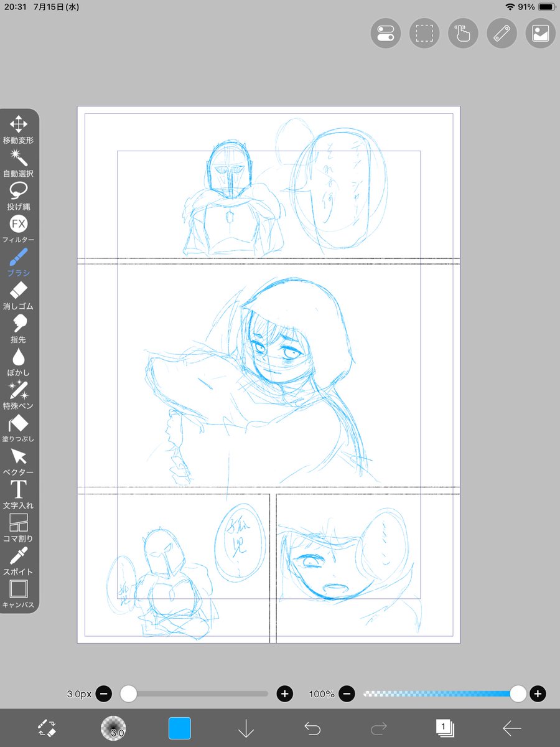Screen dimensions: 560x747
Task: Tap the battery indicator in status bar
Action: [x=546, y=7]
